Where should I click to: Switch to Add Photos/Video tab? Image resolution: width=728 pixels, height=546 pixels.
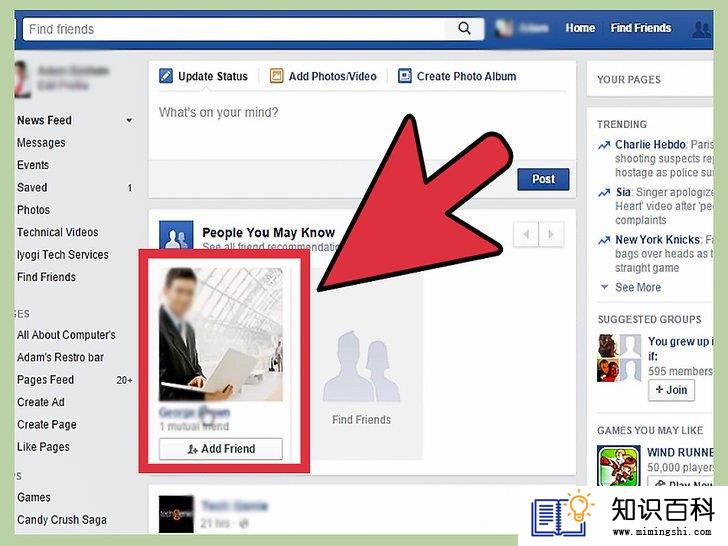(323, 76)
